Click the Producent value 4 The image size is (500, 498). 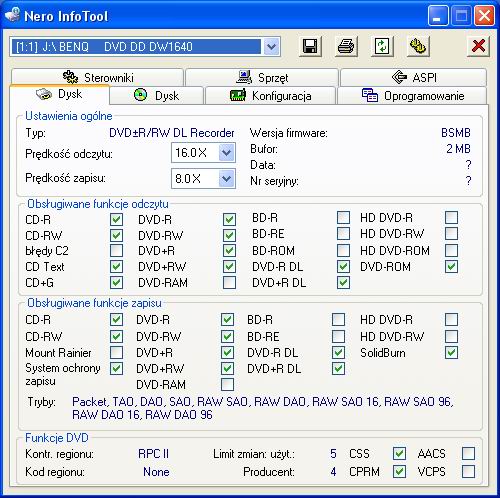click(x=333, y=472)
